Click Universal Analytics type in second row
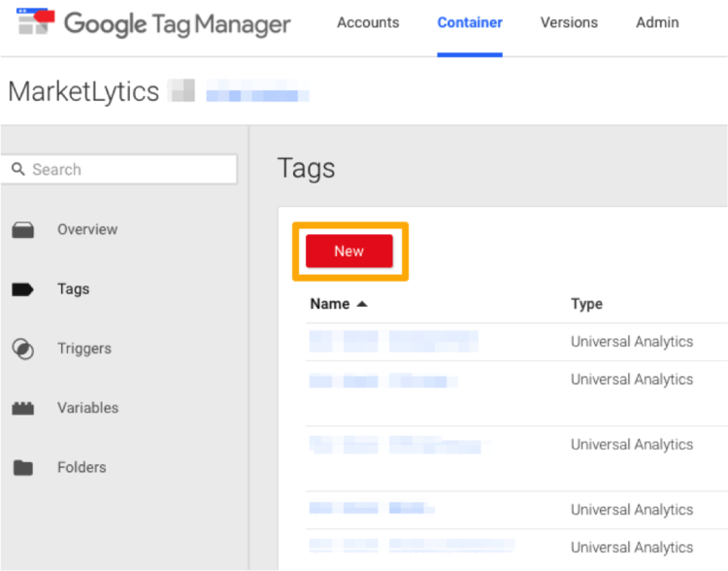Viewport: 728px width, 571px height. [x=632, y=379]
